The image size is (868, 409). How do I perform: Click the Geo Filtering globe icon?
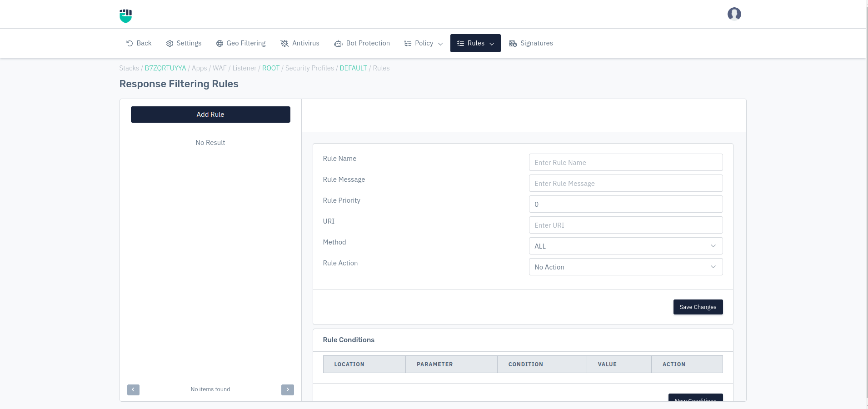point(219,43)
